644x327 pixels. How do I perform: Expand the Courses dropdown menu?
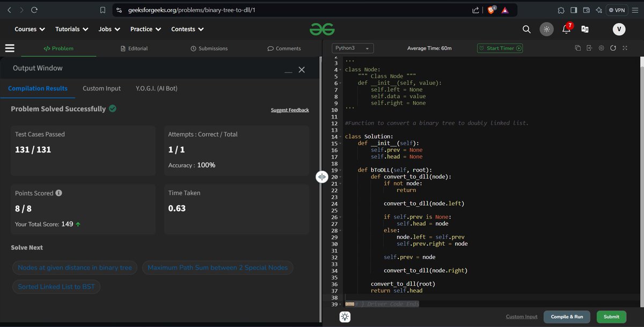(30, 29)
